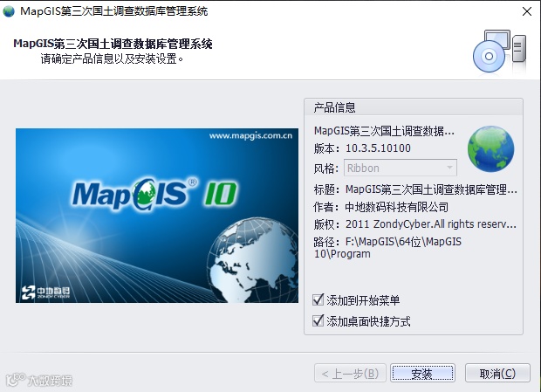Click the MapGIS 10 splash banner image
This screenshot has height=392, width=541.
pyautogui.click(x=157, y=216)
